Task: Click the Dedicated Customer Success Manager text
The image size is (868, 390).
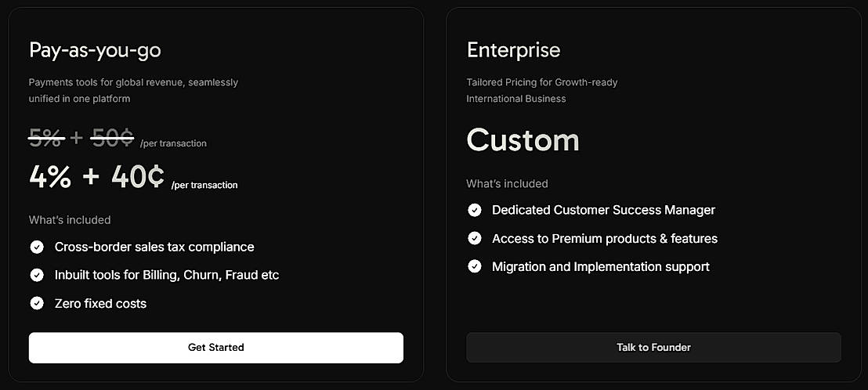Action: (603, 210)
